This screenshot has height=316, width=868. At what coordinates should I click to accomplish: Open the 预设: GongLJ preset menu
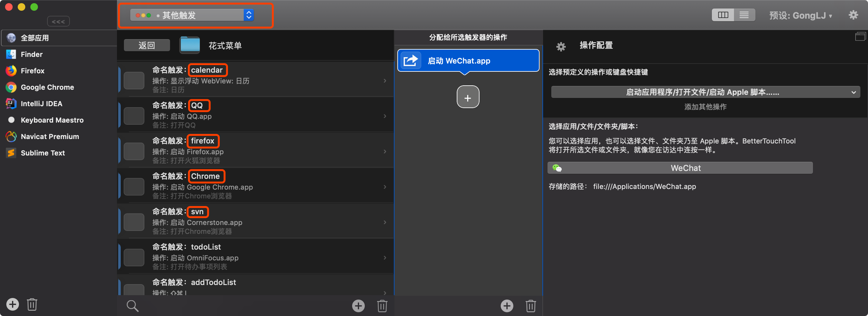tap(800, 15)
